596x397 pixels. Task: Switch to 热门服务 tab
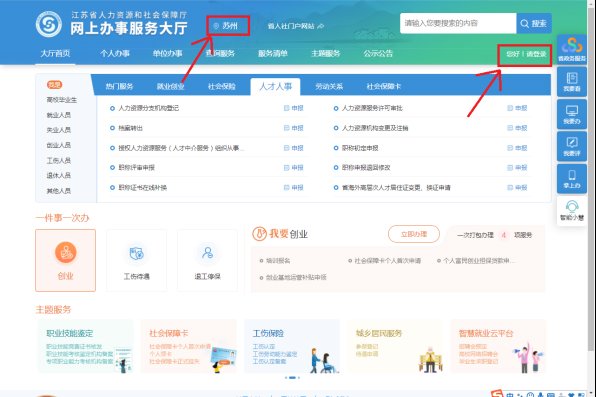click(x=119, y=86)
